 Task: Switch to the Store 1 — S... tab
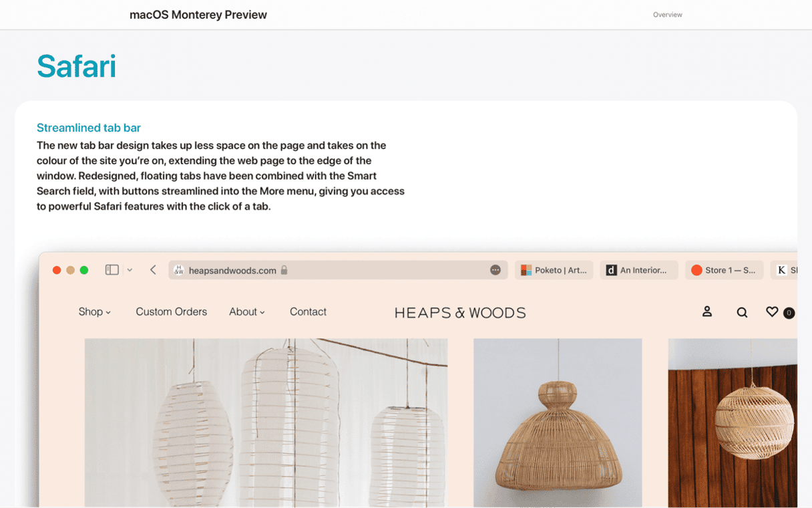(725, 270)
